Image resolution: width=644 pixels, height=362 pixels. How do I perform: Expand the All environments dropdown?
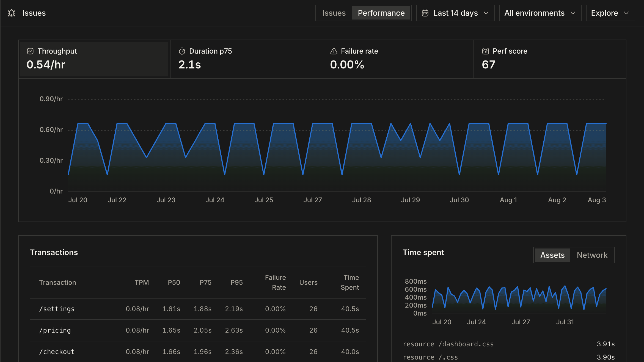point(540,13)
